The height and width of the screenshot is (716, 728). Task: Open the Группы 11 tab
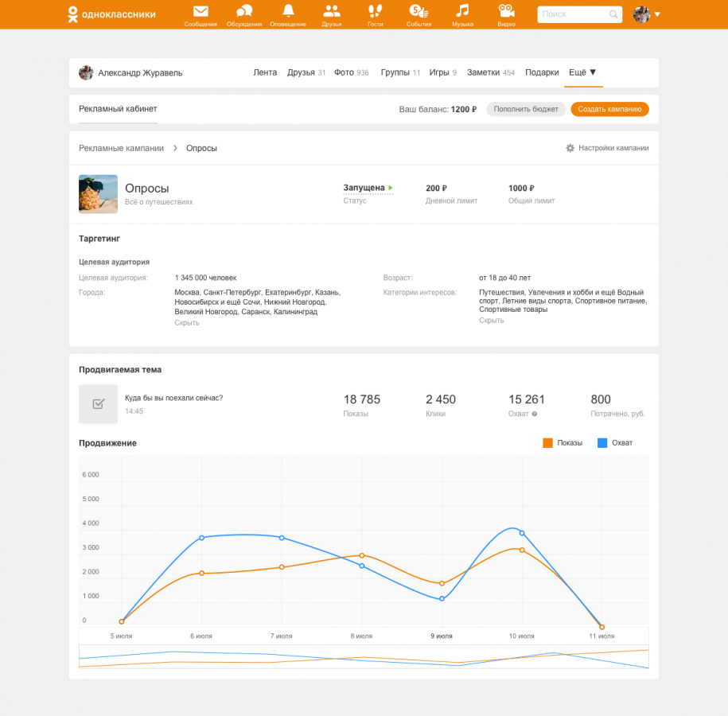pos(400,72)
